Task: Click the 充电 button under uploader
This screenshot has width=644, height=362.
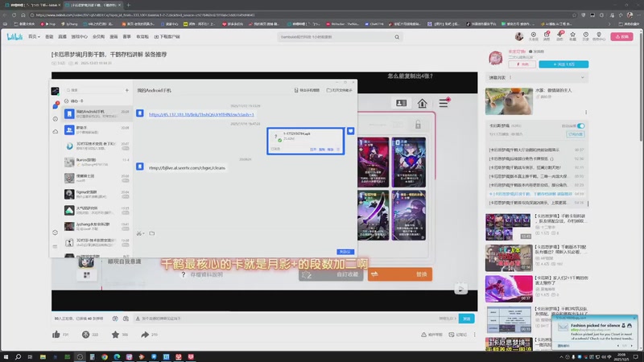Action: tap(522, 64)
